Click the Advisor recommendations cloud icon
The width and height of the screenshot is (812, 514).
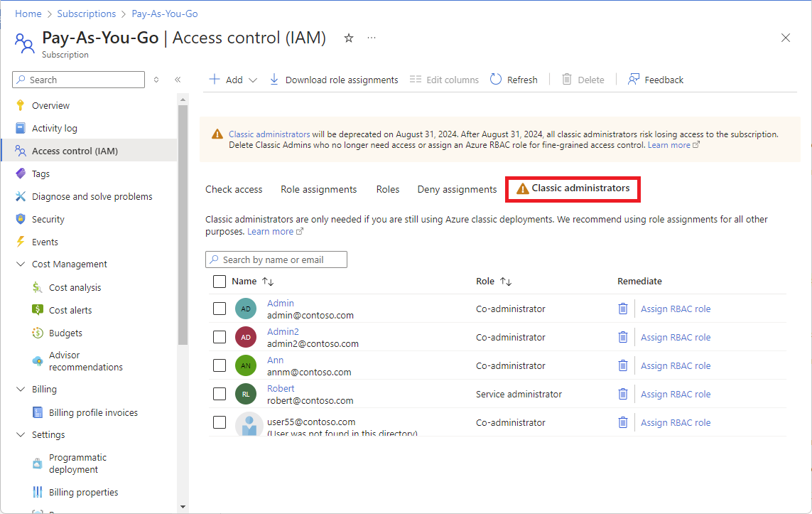(37, 361)
